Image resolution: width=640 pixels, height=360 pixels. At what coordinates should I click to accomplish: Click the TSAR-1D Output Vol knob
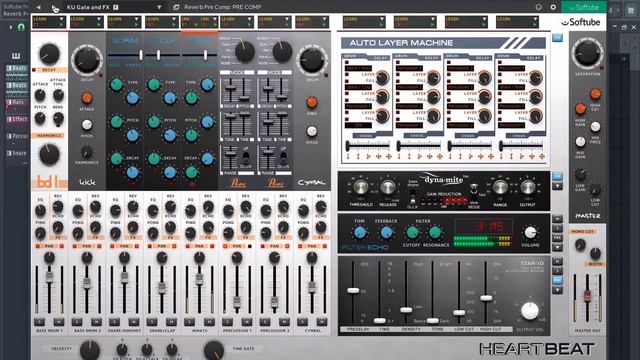[530, 311]
